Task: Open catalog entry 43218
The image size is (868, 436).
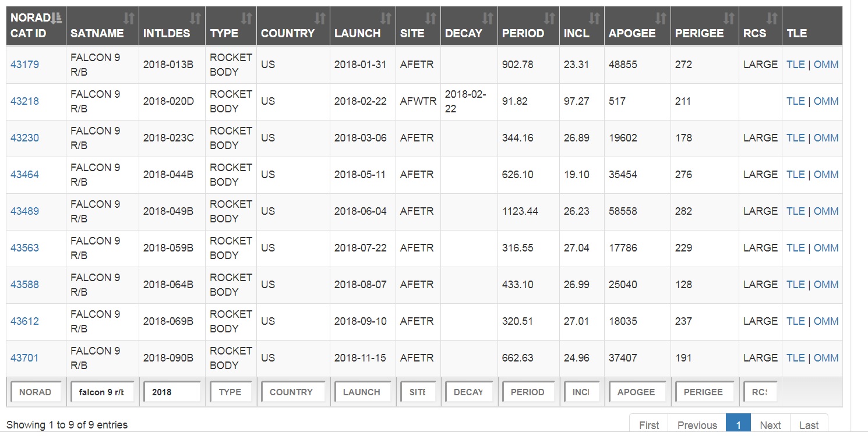Action: pos(24,101)
